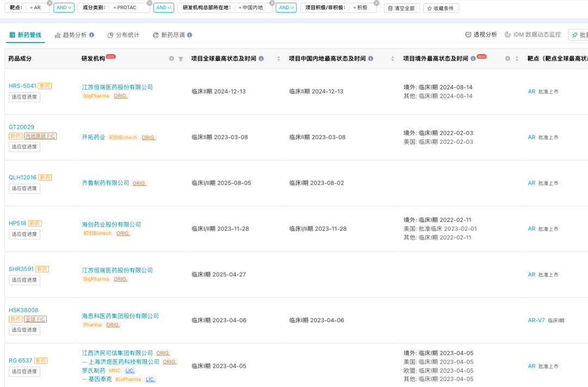Open 新药尽调 tab
Image resolution: width=588 pixels, height=387 pixels.
click(173, 35)
